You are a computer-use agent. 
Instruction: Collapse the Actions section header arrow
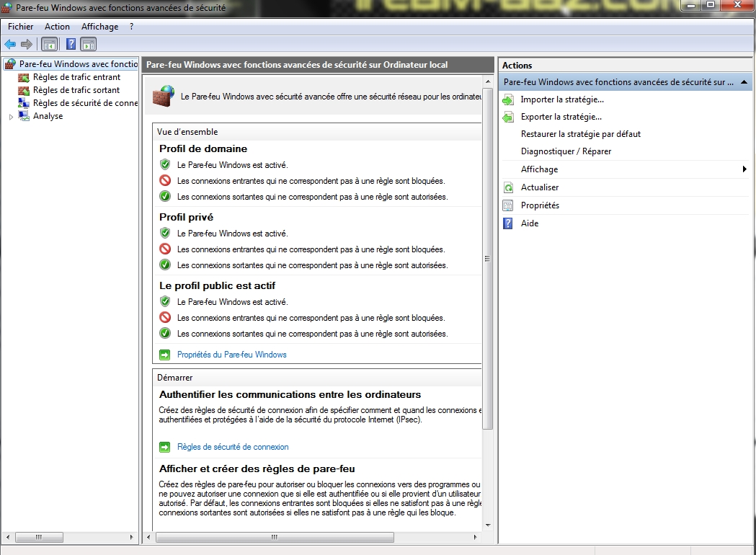(744, 82)
